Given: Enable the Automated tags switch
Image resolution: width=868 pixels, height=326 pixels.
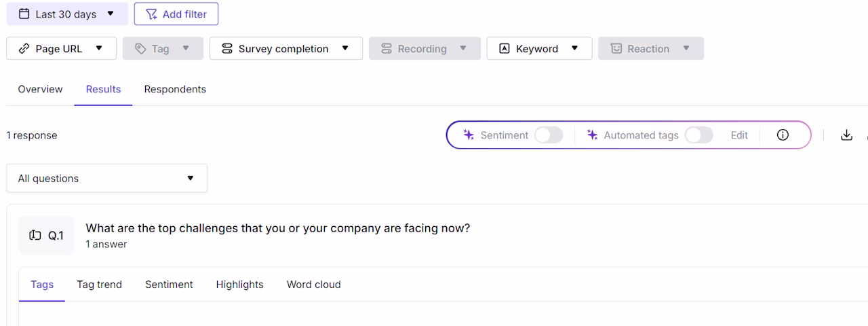Looking at the screenshot, I should [x=698, y=135].
